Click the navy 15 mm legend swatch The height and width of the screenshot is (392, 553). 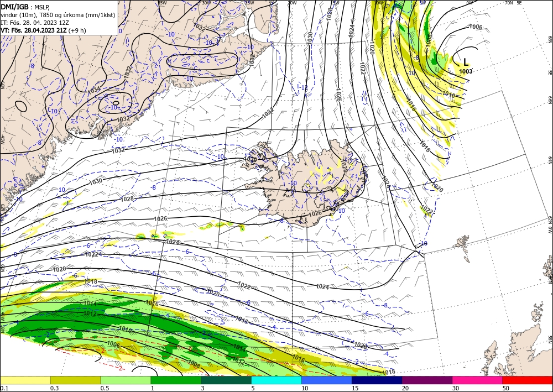click(x=377, y=380)
